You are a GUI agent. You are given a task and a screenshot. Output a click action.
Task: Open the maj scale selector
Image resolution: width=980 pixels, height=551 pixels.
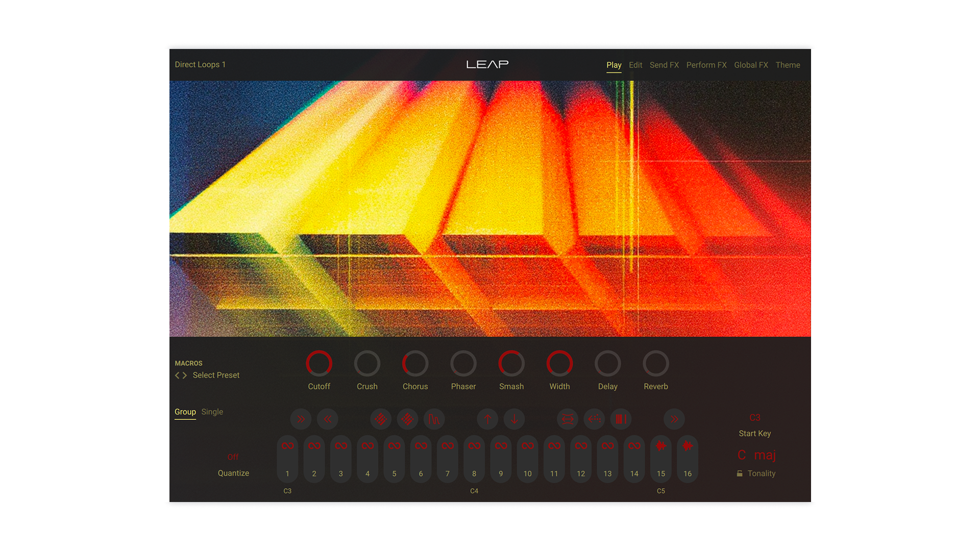point(766,455)
